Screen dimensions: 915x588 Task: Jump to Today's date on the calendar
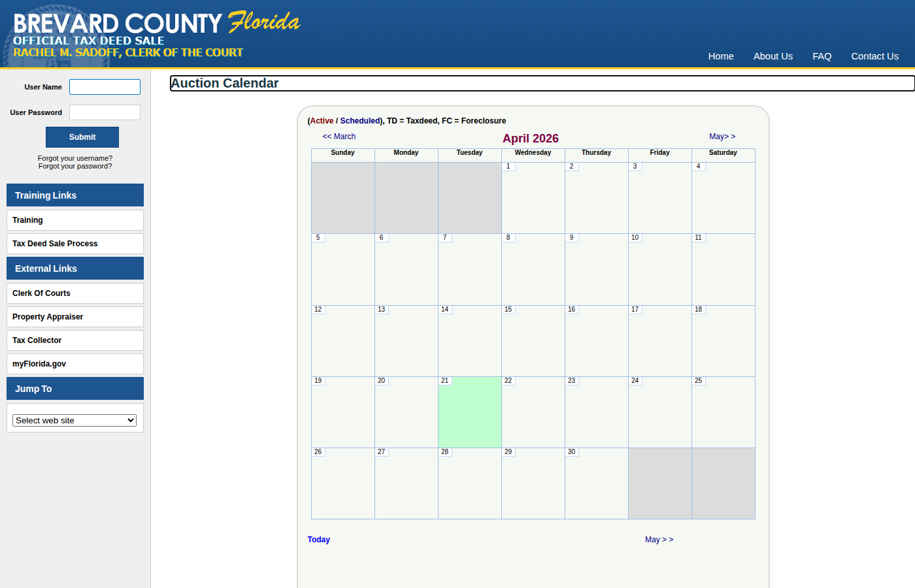click(318, 539)
